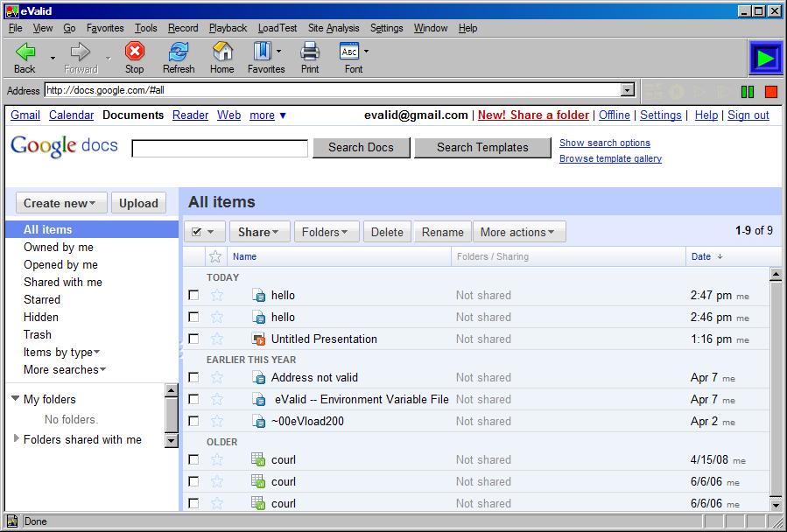This screenshot has width=787, height=532.
Task: Click the presentation icon beside Untitled Presentation
Action: tap(258, 339)
